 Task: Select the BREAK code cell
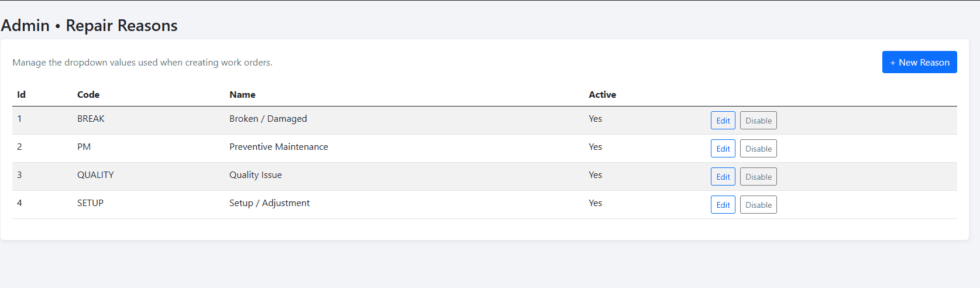pyautogui.click(x=91, y=119)
